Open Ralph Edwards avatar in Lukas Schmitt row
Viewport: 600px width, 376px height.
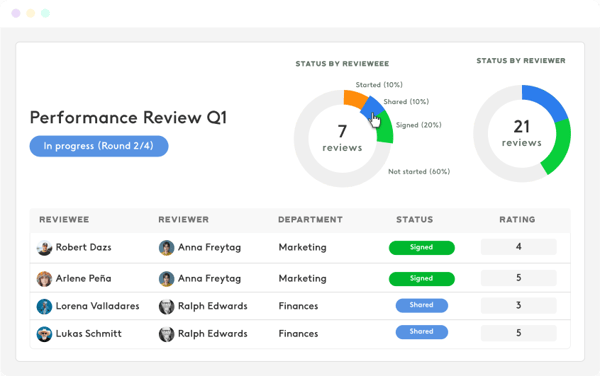(x=166, y=334)
